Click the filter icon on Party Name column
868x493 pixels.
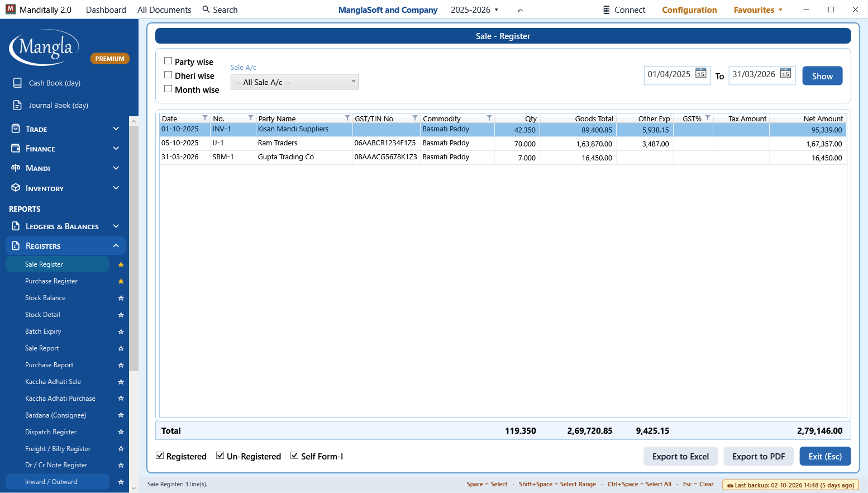tap(347, 118)
